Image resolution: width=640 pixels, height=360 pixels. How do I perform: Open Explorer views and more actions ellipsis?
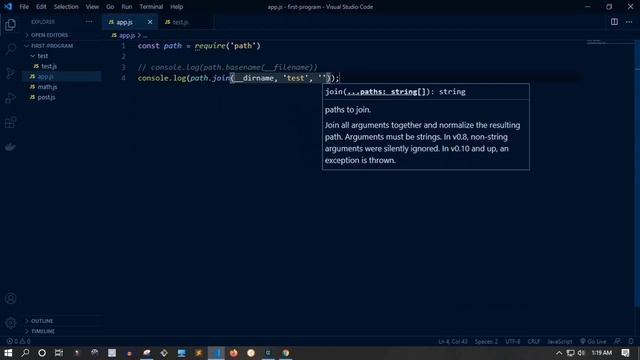[x=89, y=22]
